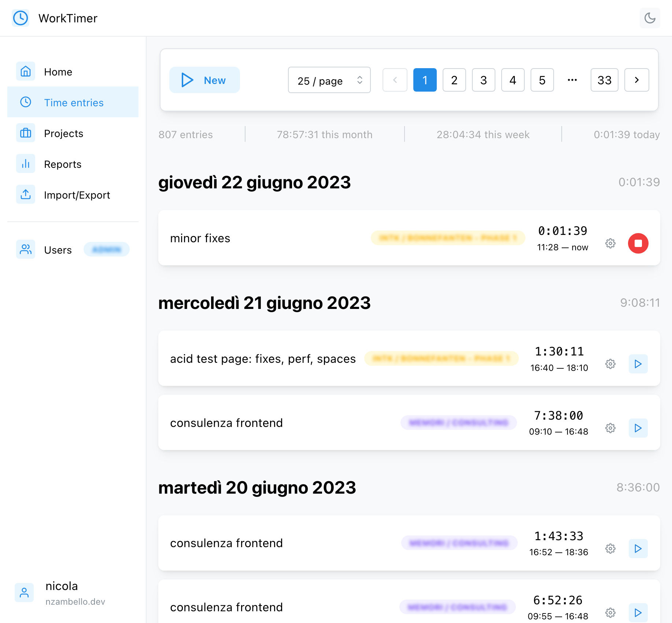672x623 pixels.
Task: Open the 25 / page dropdown
Action: point(329,80)
